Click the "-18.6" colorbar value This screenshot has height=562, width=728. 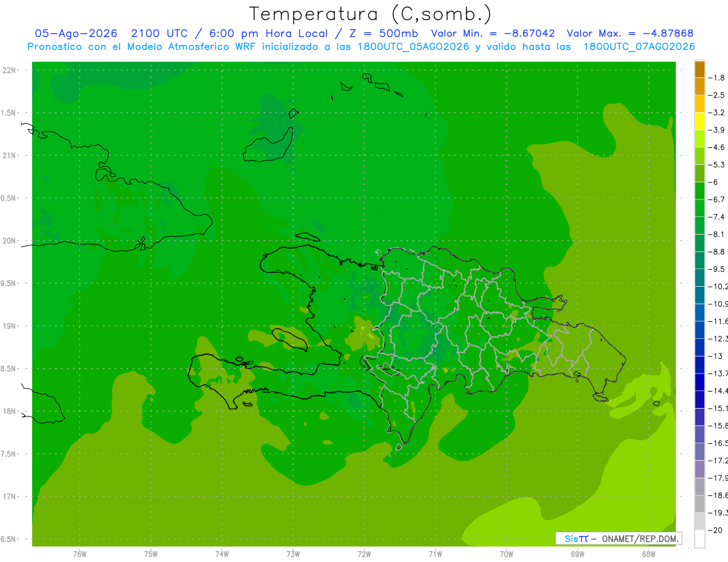click(718, 495)
